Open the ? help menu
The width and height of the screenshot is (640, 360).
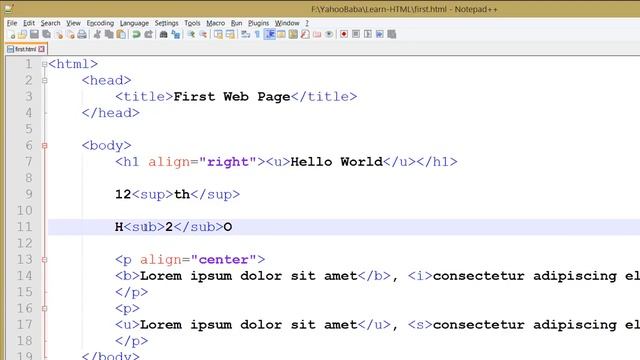307,23
